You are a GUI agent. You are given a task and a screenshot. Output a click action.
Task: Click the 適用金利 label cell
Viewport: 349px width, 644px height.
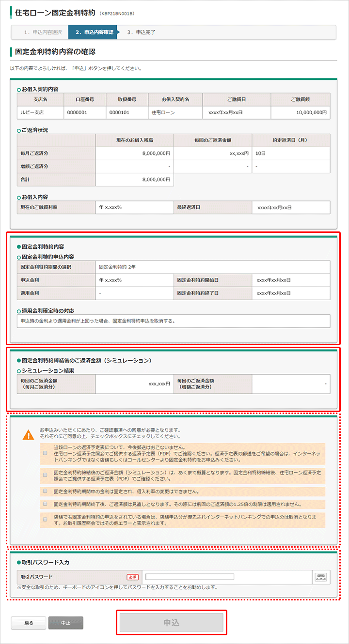click(x=56, y=293)
